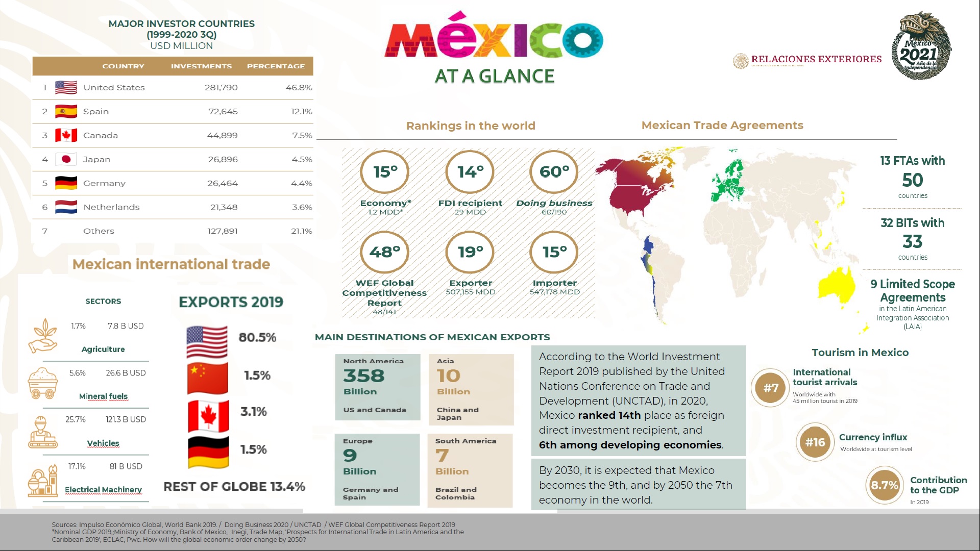Click the South America 7 Billion card
Screen dimensions: 980x551
click(470, 470)
